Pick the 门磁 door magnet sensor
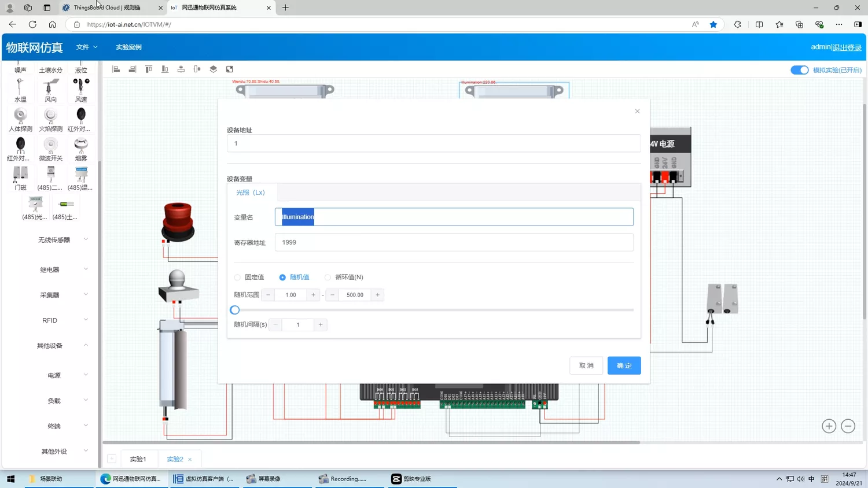Viewport: 868px width, 488px height. tap(20, 178)
